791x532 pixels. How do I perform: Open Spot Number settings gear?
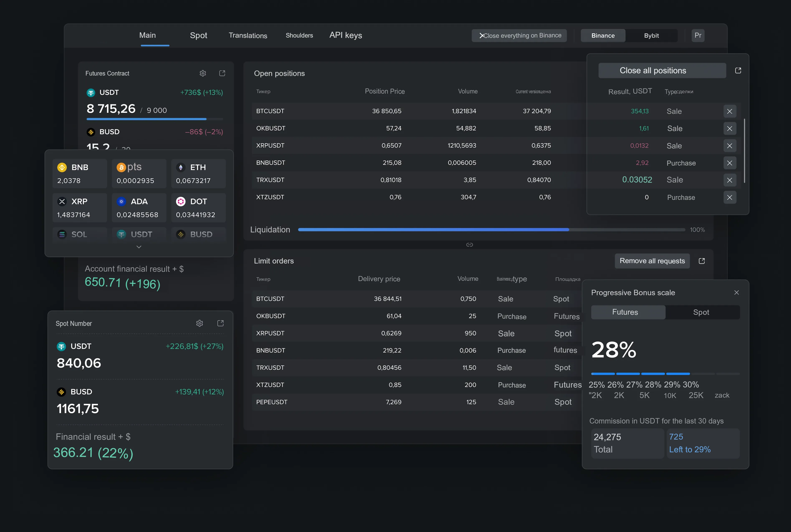point(199,323)
